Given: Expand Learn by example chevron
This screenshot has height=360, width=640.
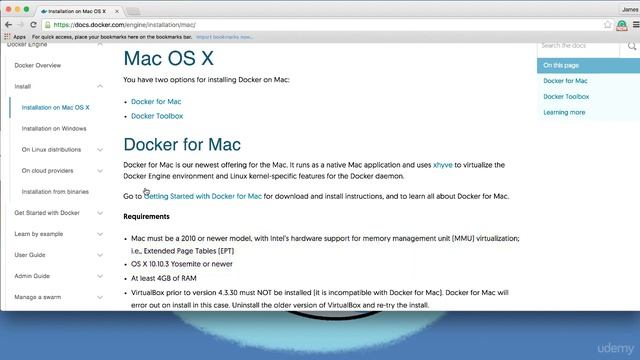Looking at the screenshot, I should 100,234.
